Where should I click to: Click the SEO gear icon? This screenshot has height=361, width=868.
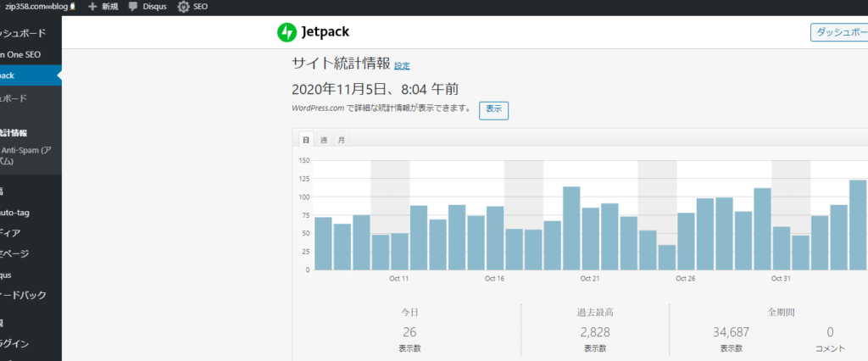[x=183, y=7]
